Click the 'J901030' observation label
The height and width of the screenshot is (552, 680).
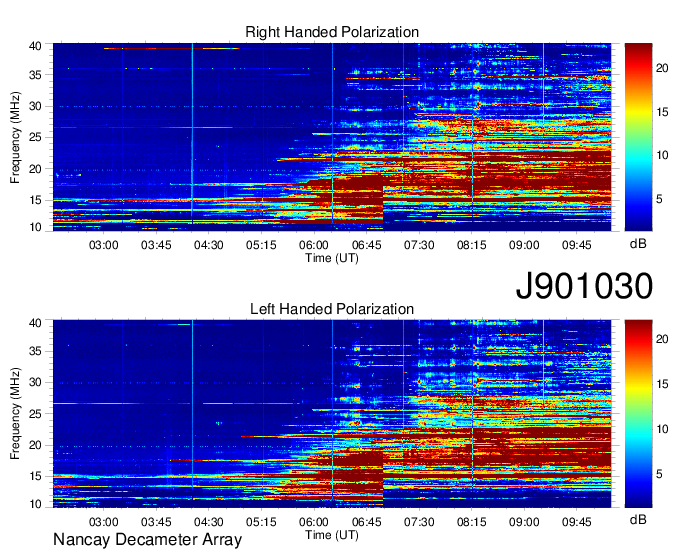pyautogui.click(x=584, y=286)
